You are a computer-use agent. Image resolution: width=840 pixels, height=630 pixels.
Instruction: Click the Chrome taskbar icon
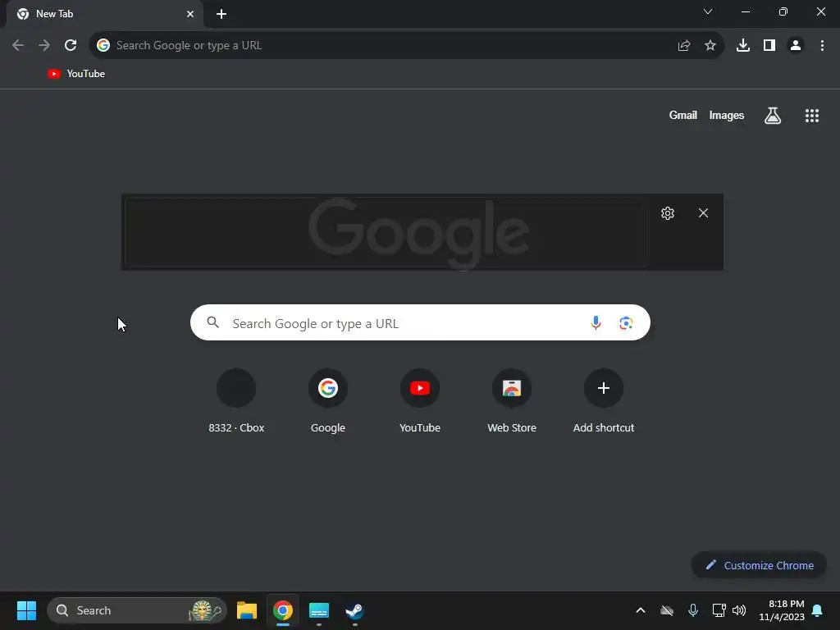(x=283, y=610)
